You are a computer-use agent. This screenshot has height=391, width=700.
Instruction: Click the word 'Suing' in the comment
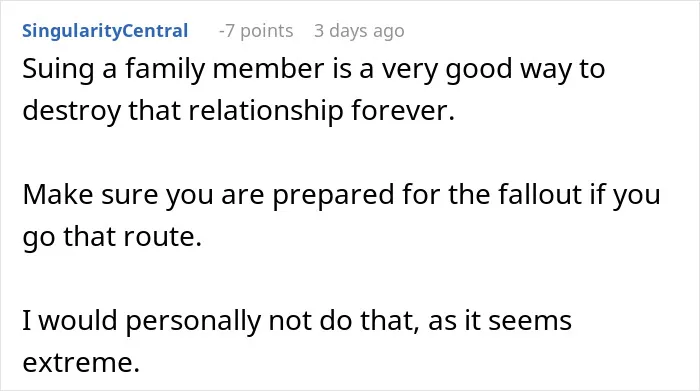(58, 70)
